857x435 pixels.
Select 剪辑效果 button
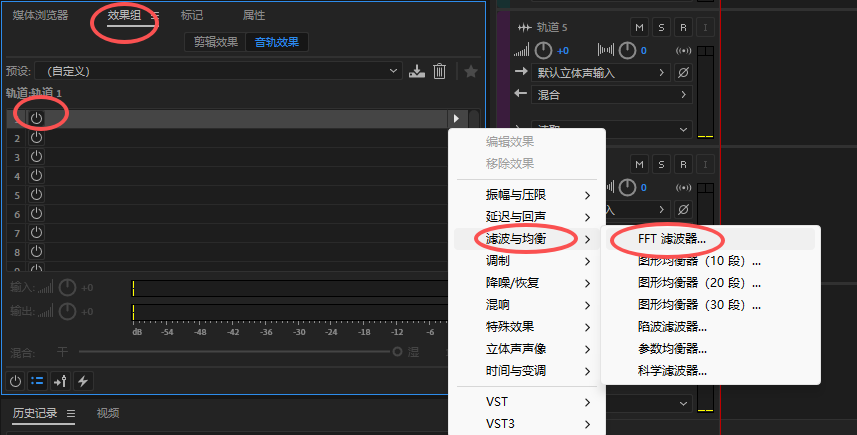[216, 42]
